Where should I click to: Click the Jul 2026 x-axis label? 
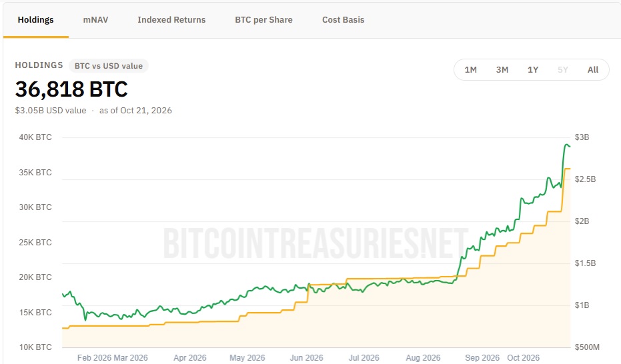(x=364, y=358)
